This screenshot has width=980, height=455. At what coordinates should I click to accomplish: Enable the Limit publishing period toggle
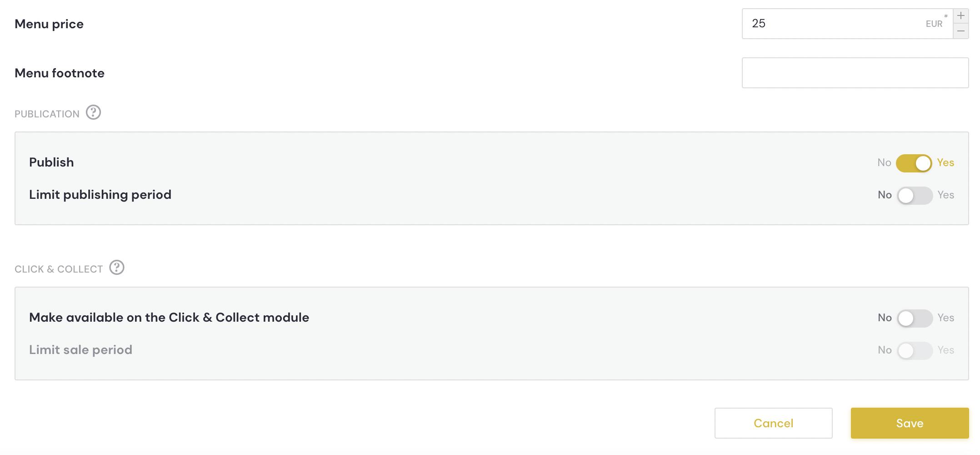click(915, 195)
